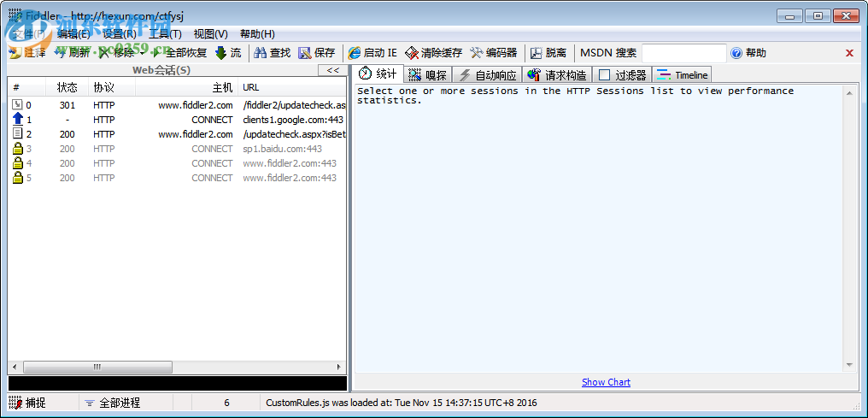Select session 3 lock icon

coord(18,148)
